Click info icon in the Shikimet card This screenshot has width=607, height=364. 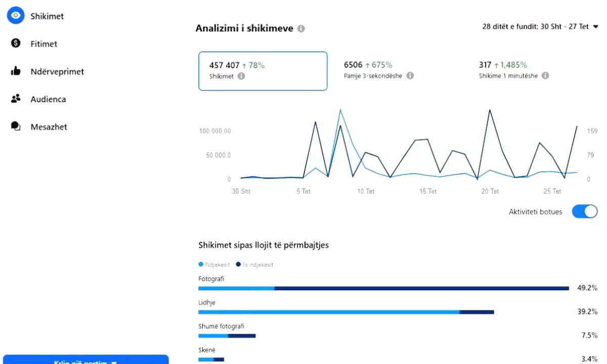tap(241, 76)
